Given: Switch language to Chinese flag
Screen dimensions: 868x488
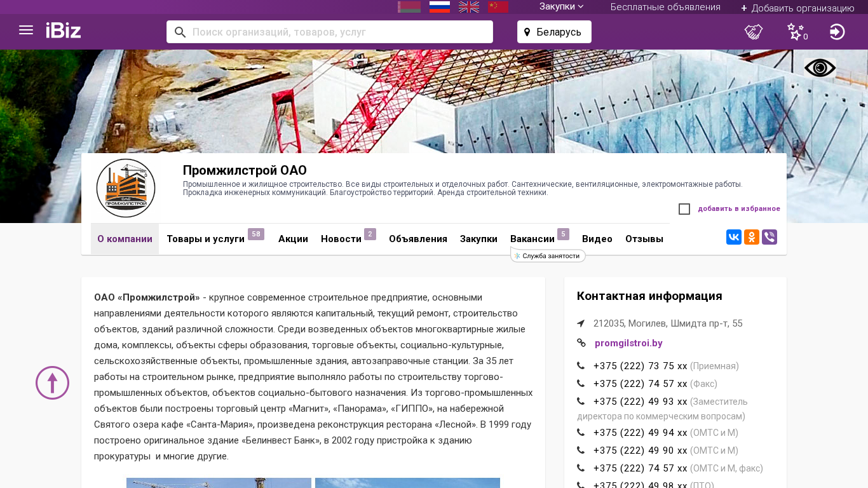Looking at the screenshot, I should tap(498, 7).
